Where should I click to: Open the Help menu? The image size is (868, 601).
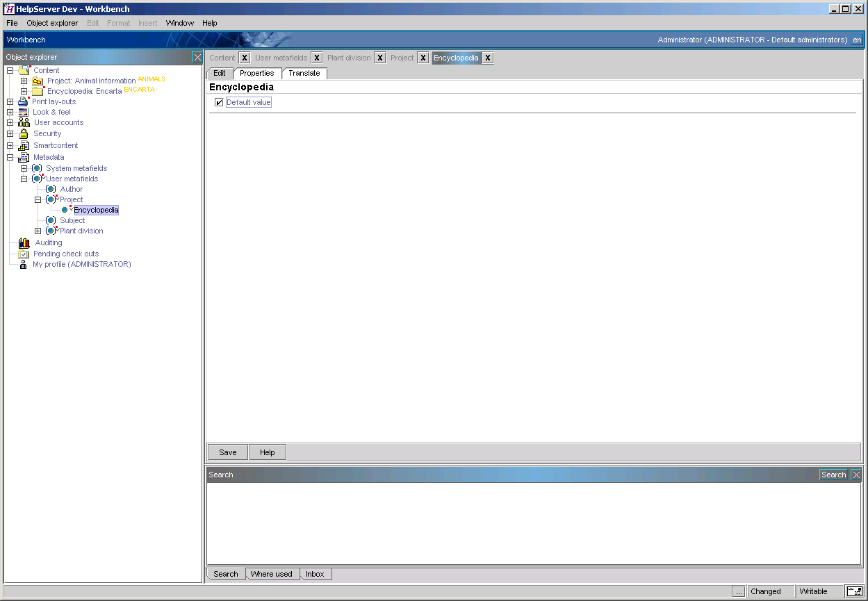pyautogui.click(x=210, y=23)
